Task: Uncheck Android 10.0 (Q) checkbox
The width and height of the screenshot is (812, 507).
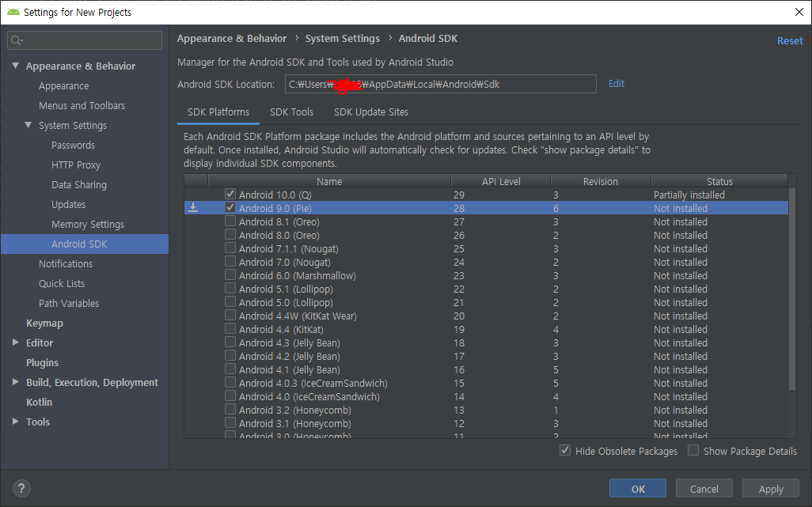Action: pyautogui.click(x=230, y=194)
